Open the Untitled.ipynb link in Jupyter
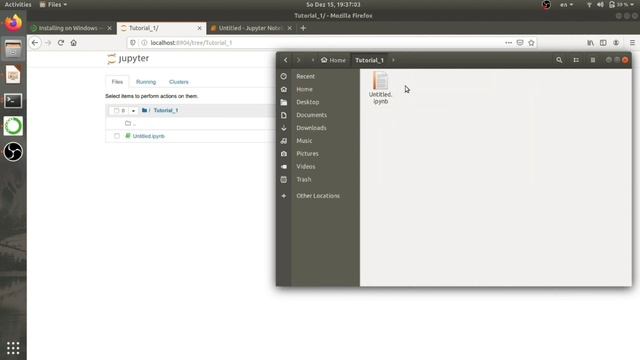This screenshot has width=640, height=360. pyautogui.click(x=149, y=136)
